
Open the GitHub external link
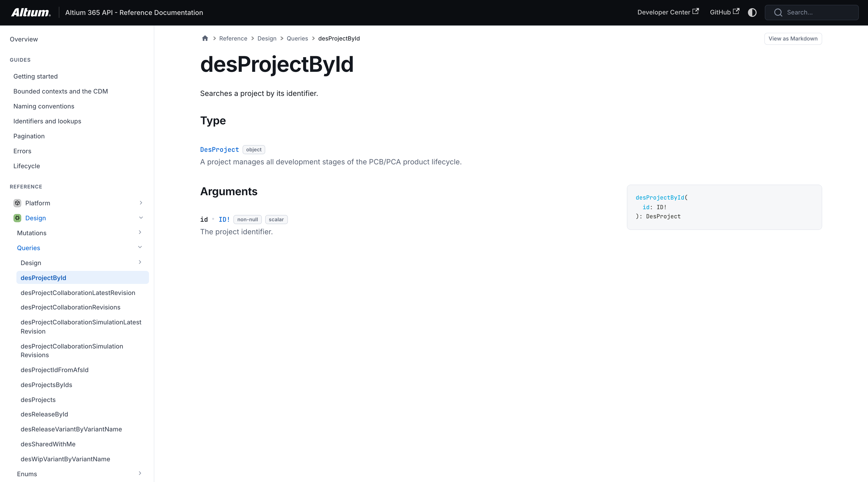pos(725,12)
